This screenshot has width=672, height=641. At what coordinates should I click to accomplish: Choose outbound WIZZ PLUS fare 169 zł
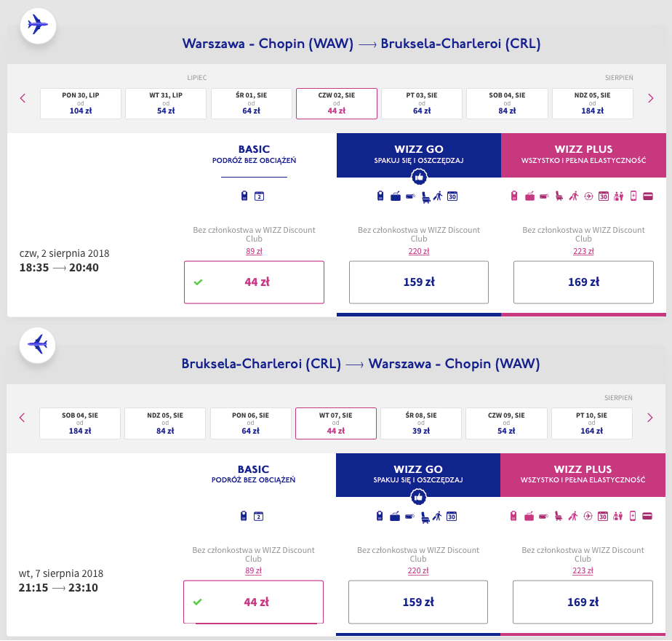click(583, 282)
